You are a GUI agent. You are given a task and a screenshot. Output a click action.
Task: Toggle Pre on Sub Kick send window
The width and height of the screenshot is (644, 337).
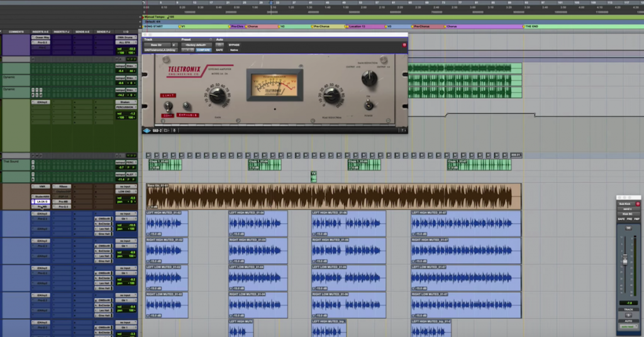[629, 219]
